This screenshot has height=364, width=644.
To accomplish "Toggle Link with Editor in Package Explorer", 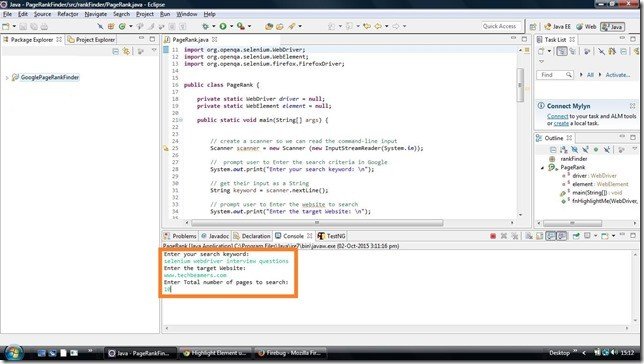I will (x=126, y=51).
